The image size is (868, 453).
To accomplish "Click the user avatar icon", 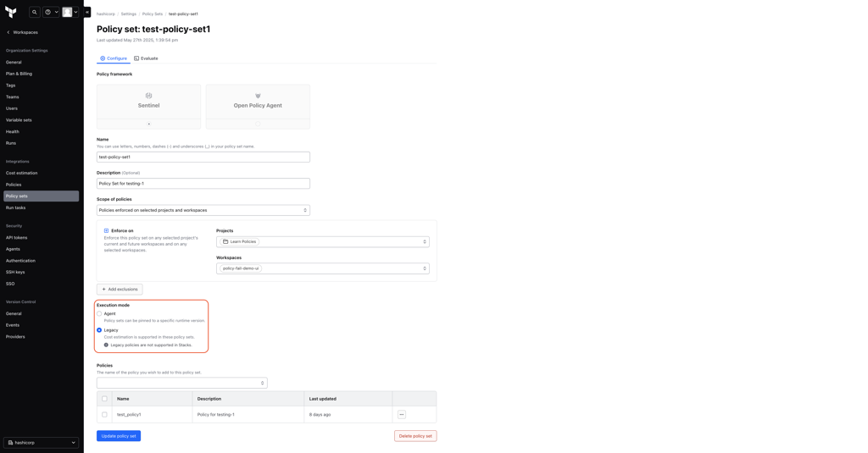I will pos(68,12).
